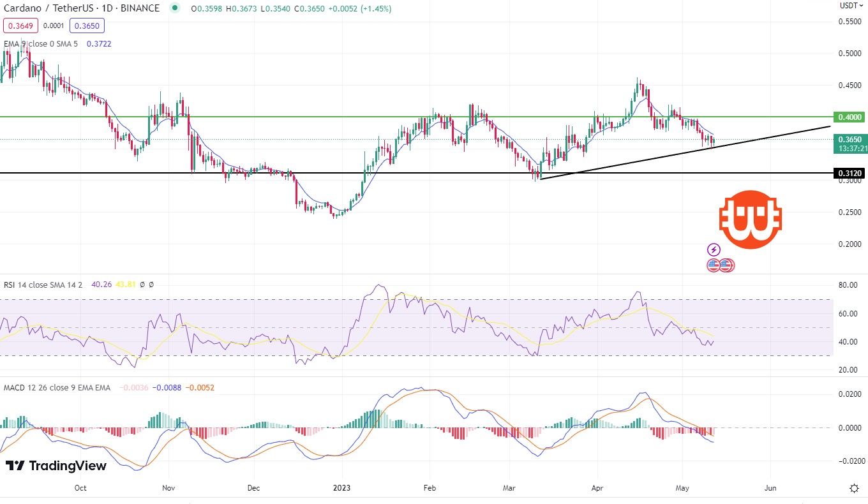Click the green market status dot
868x504 pixels.
coord(175,9)
